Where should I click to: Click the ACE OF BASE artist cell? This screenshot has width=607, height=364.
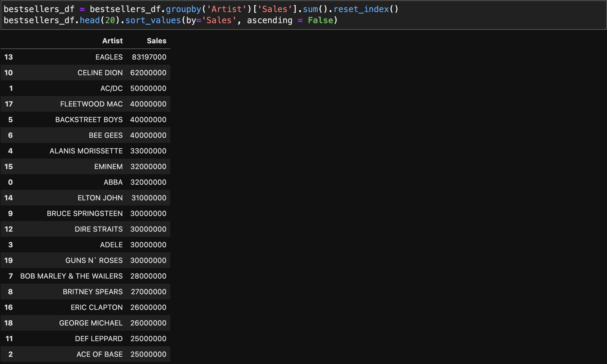[x=100, y=354]
